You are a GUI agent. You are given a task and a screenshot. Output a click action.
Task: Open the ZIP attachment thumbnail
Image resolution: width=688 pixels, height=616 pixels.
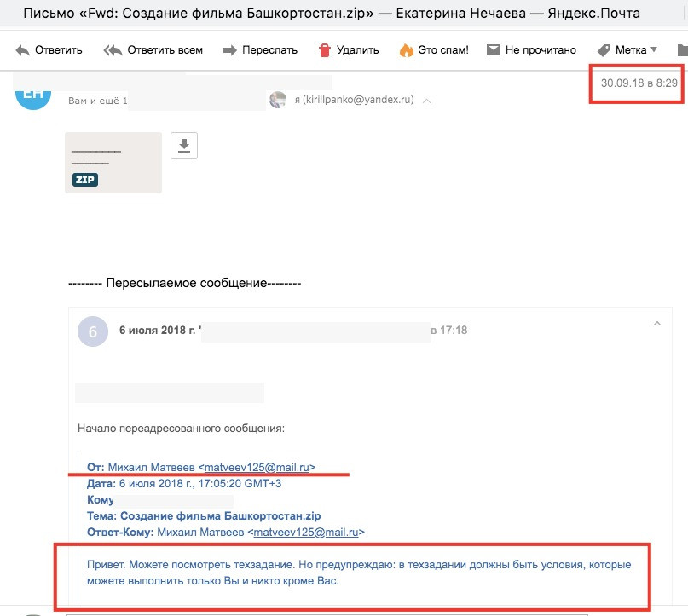pos(113,163)
